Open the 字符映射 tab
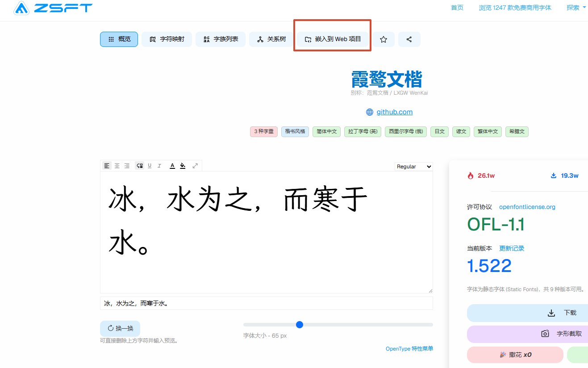 [167, 39]
